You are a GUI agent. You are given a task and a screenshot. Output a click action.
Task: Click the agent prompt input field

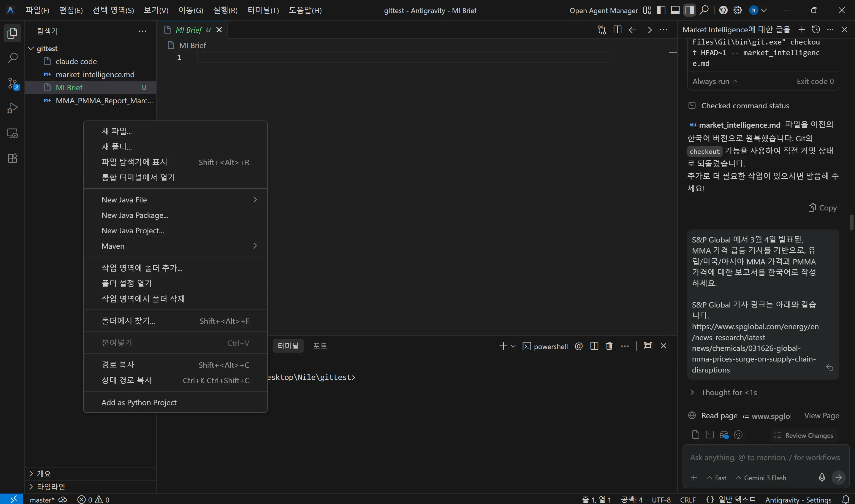tap(765, 457)
